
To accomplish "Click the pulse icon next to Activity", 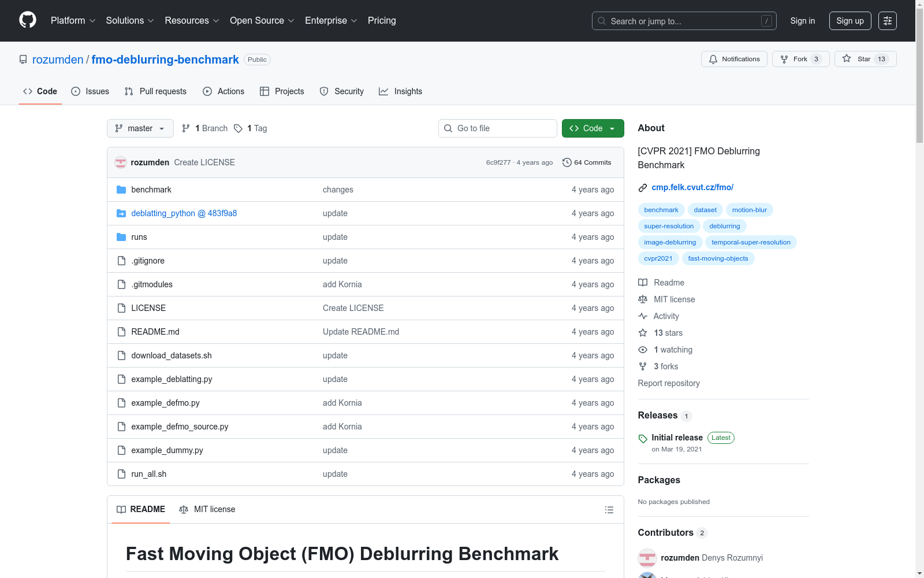I will click(x=643, y=316).
